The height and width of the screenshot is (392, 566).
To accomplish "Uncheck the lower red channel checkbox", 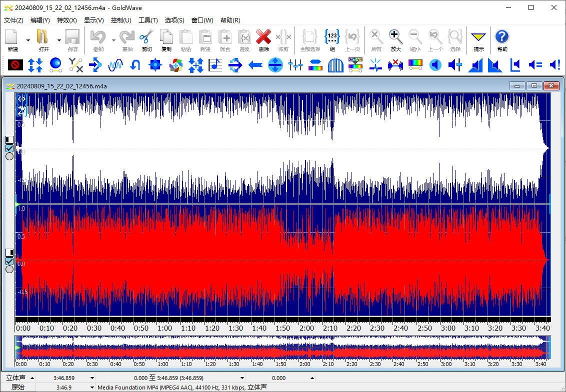I will (9, 261).
